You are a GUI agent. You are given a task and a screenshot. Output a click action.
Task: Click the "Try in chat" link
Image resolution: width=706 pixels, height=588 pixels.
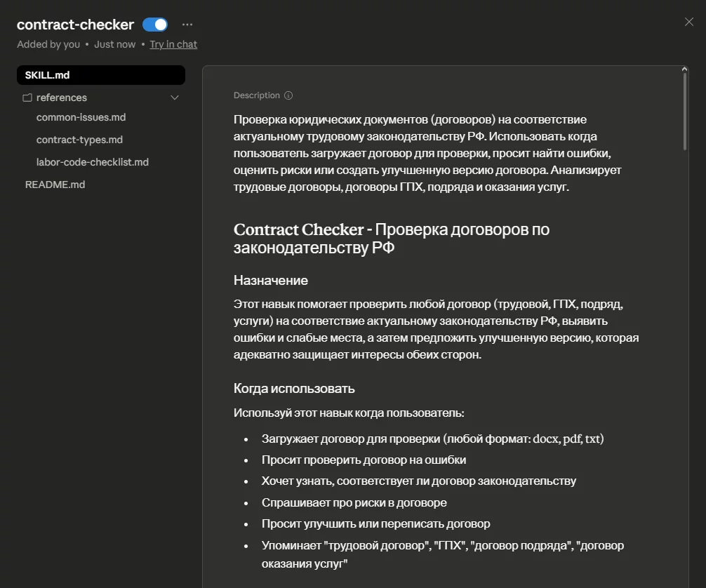click(x=173, y=44)
